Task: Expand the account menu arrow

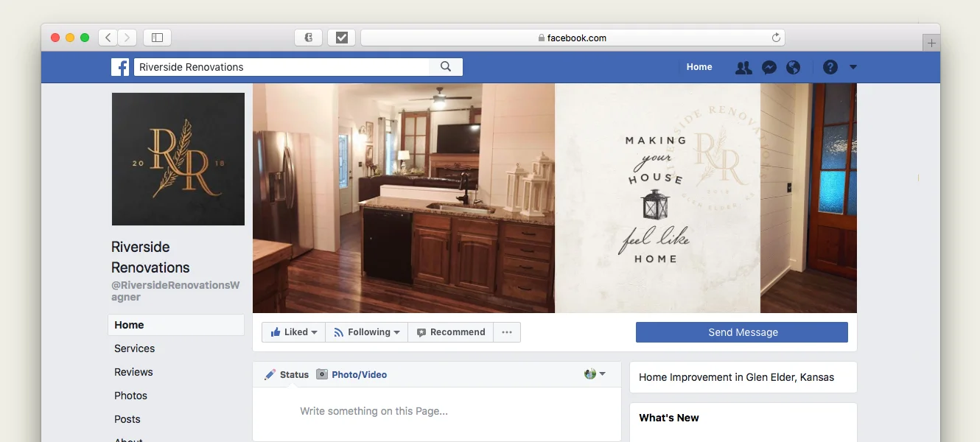Action: click(x=853, y=67)
